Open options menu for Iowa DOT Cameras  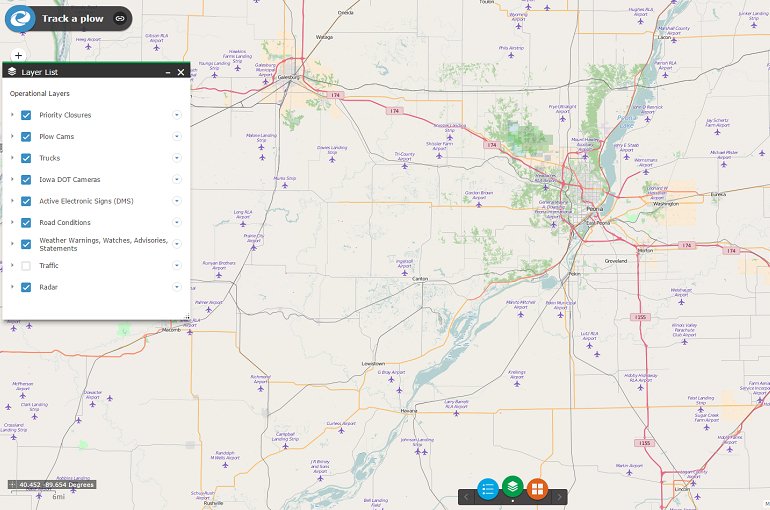pyautogui.click(x=177, y=180)
